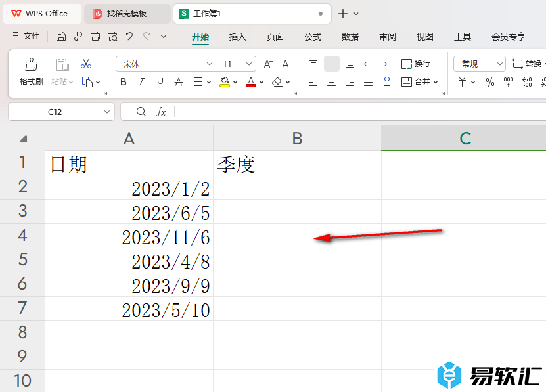Increase font size with A+ icon

point(269,64)
